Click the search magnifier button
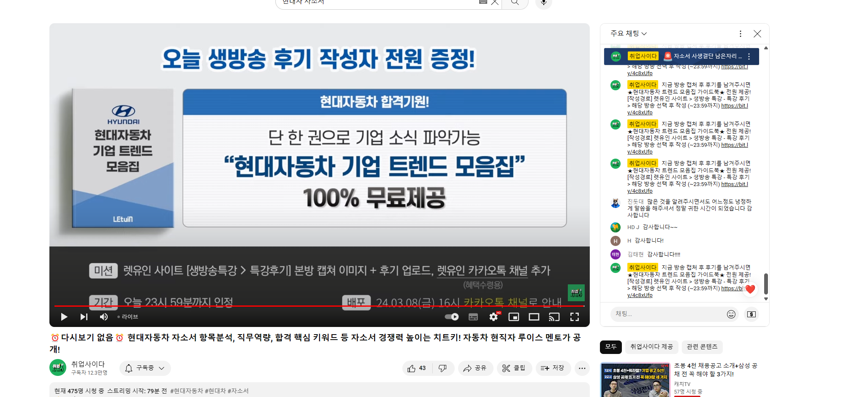 click(515, 2)
